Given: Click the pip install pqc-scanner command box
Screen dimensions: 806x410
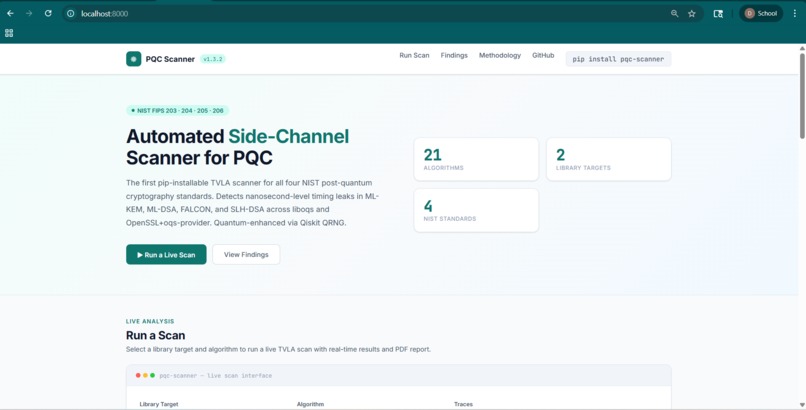Looking at the screenshot, I should [x=618, y=59].
